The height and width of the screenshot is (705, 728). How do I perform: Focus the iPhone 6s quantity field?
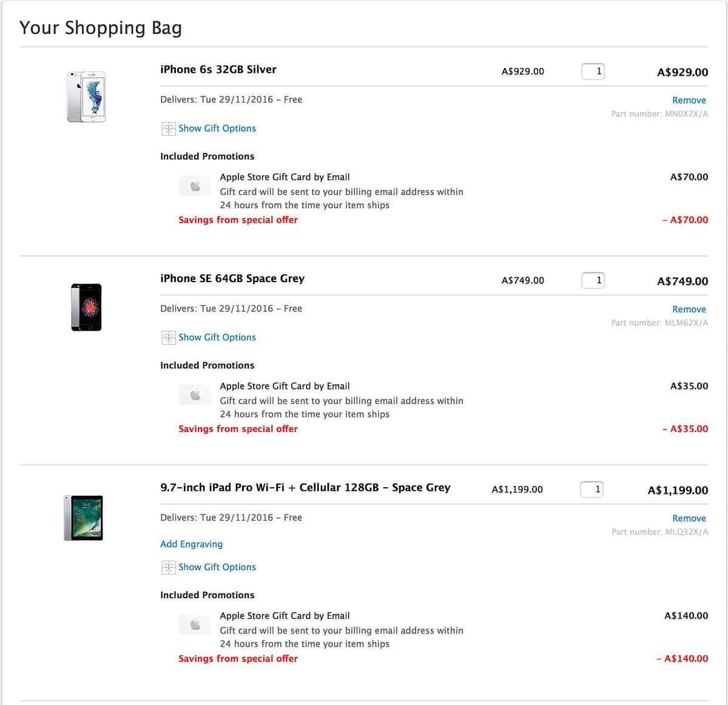593,72
